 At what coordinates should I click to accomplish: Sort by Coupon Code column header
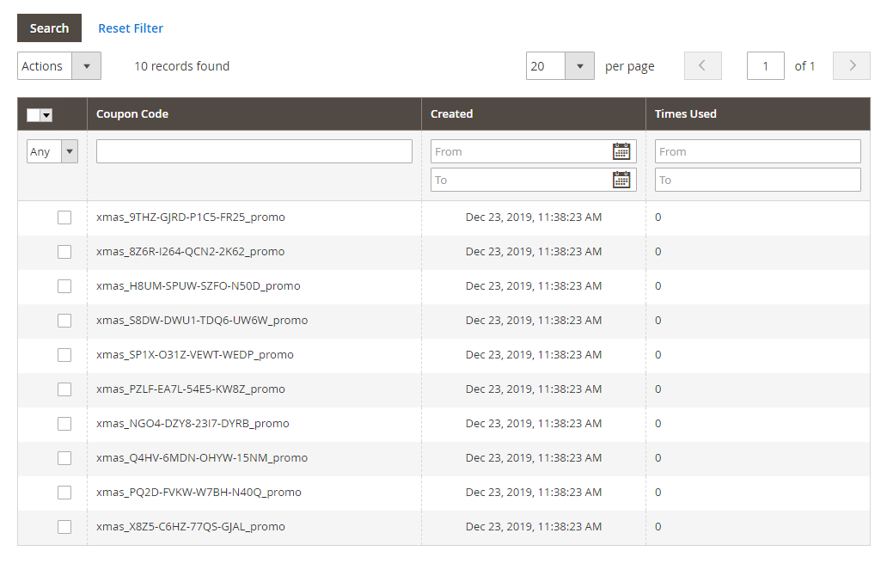tap(132, 114)
